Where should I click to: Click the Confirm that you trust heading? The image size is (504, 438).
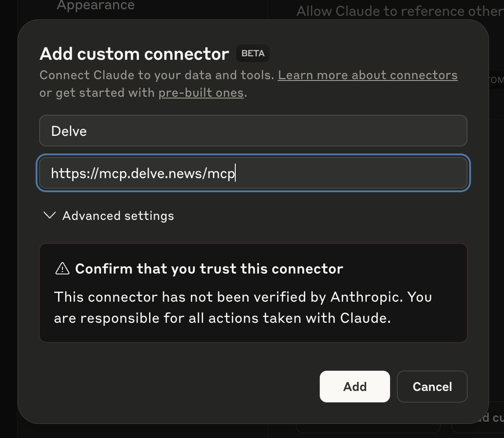(x=209, y=269)
